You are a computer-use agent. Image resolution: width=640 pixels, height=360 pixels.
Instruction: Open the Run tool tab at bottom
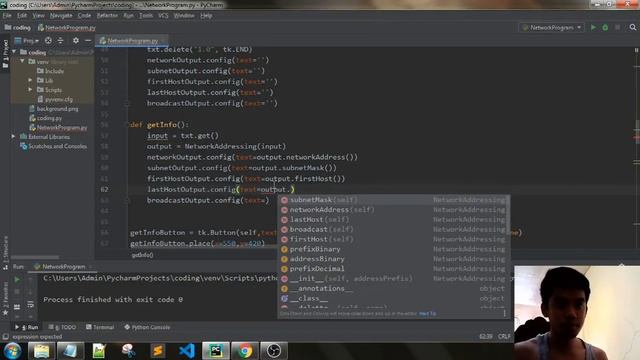point(27,327)
